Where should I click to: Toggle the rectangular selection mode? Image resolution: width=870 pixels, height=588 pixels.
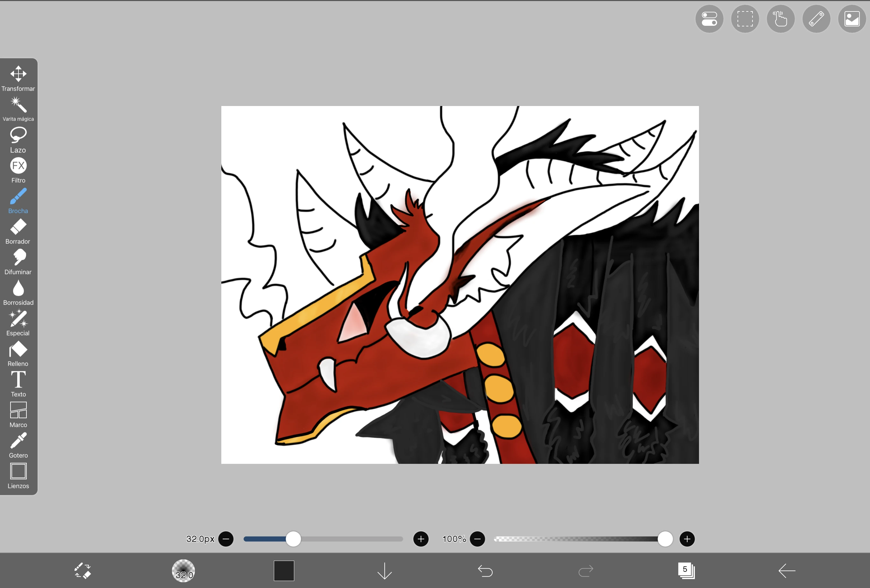click(x=744, y=18)
